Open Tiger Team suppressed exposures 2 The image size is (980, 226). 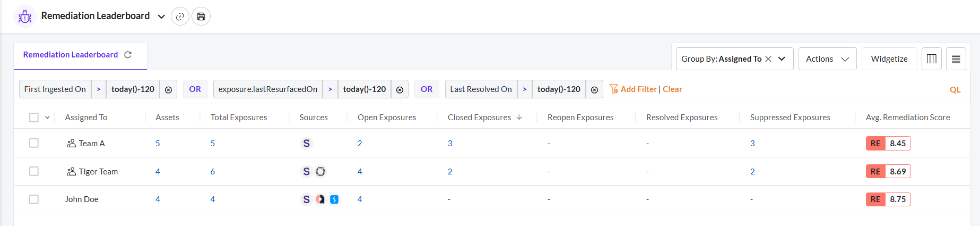pyautogui.click(x=752, y=172)
